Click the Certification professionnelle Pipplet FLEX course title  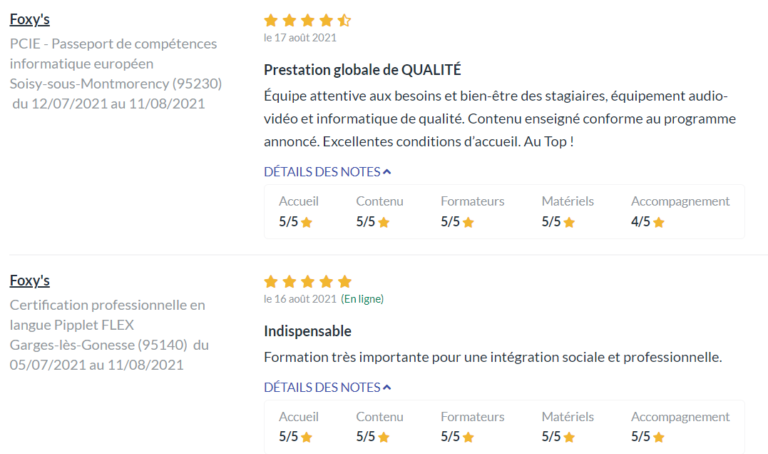107,315
